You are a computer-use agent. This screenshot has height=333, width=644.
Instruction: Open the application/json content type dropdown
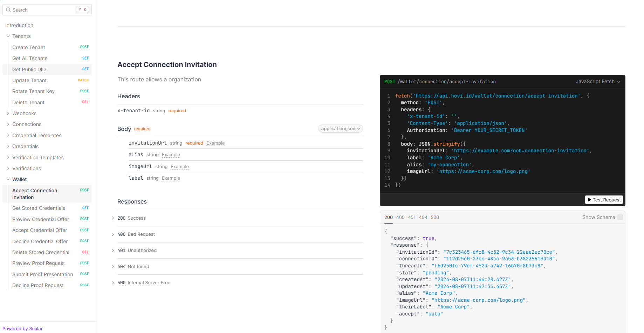340,129
